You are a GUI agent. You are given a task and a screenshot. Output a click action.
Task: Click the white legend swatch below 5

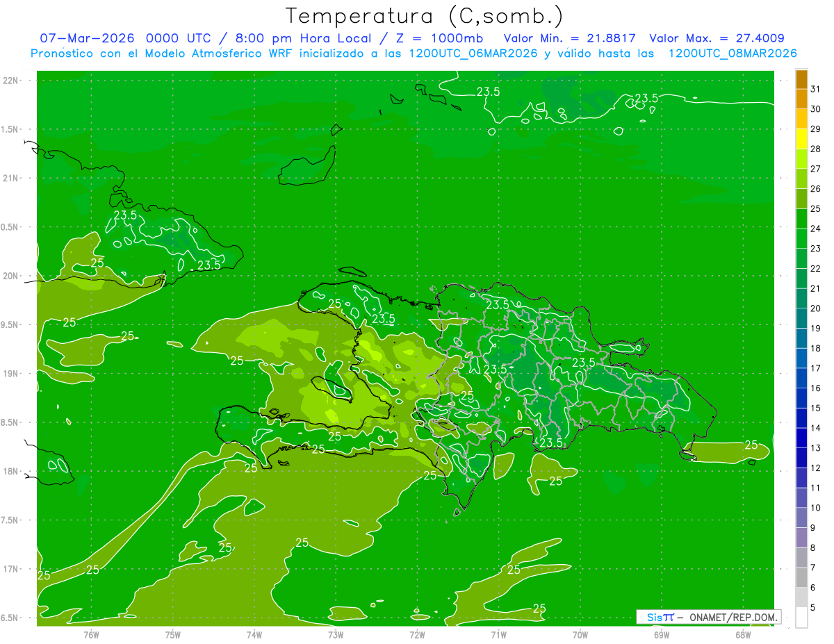801,618
